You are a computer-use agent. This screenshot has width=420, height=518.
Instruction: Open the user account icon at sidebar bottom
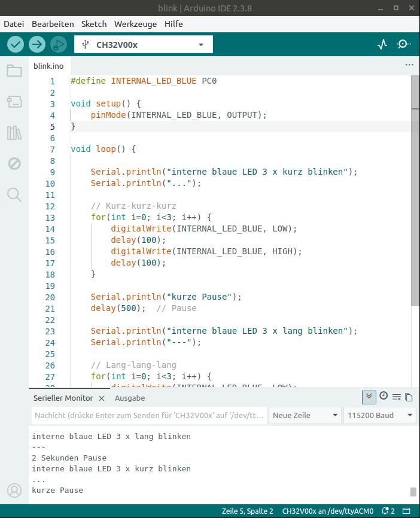tap(14, 490)
